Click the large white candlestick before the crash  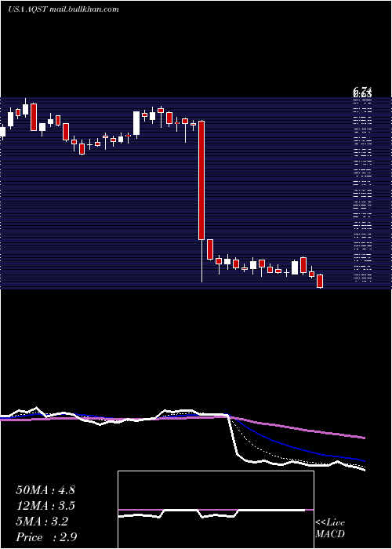coord(136,123)
